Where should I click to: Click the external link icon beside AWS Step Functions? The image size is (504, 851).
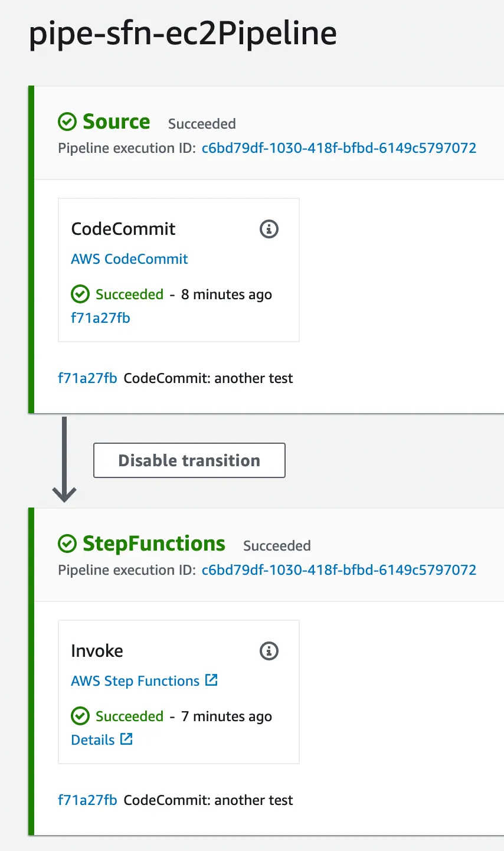[x=211, y=680]
